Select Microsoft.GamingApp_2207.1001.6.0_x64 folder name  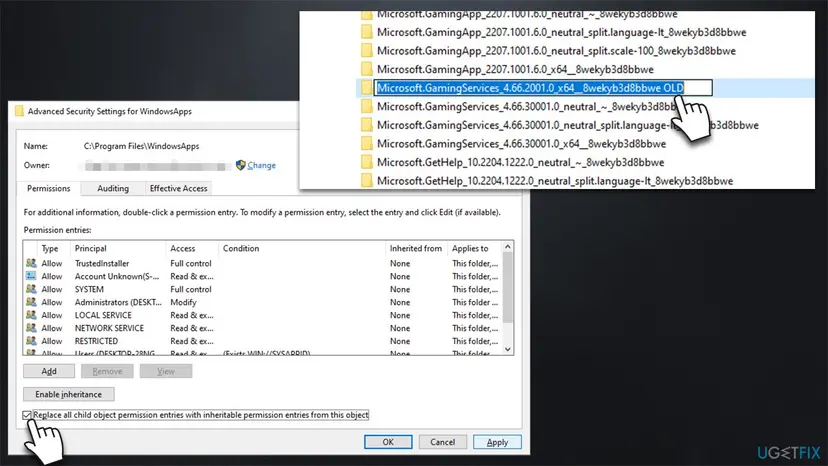point(515,69)
